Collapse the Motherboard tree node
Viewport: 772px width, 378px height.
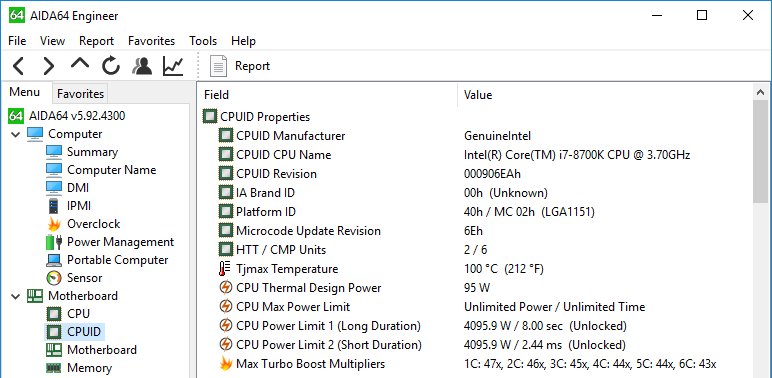[16, 296]
